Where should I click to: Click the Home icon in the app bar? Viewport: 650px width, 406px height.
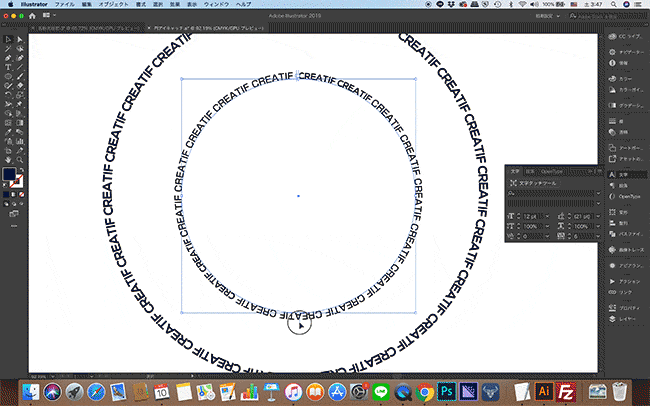[x=32, y=16]
